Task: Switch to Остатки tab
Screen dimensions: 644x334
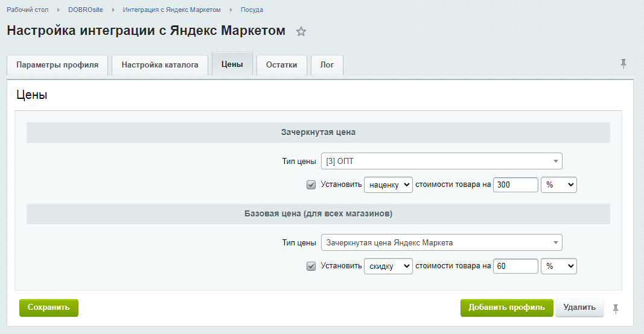Action: tap(282, 65)
